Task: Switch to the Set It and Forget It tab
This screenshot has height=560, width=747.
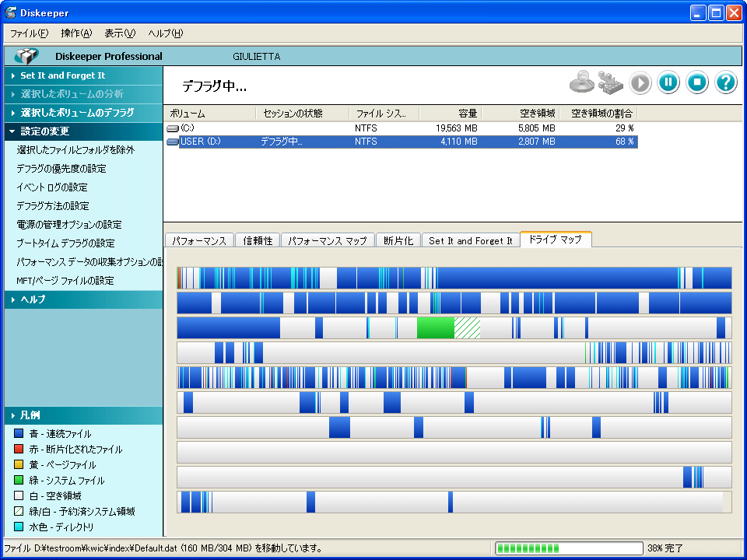Action: [x=471, y=240]
